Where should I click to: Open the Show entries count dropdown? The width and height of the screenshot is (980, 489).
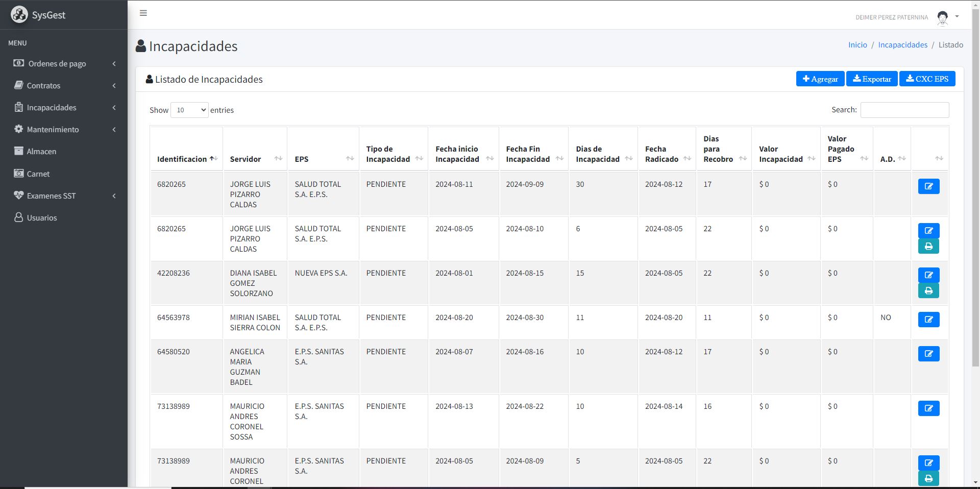(x=189, y=110)
